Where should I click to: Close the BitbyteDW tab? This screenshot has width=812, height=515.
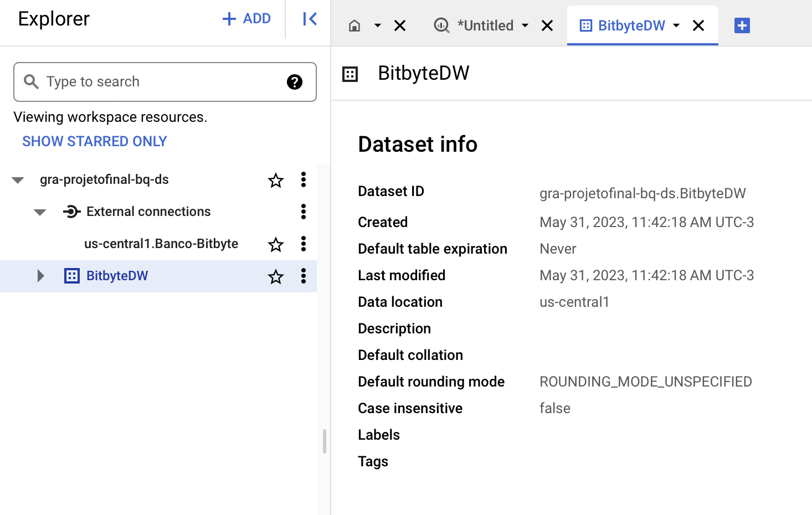[x=698, y=25]
